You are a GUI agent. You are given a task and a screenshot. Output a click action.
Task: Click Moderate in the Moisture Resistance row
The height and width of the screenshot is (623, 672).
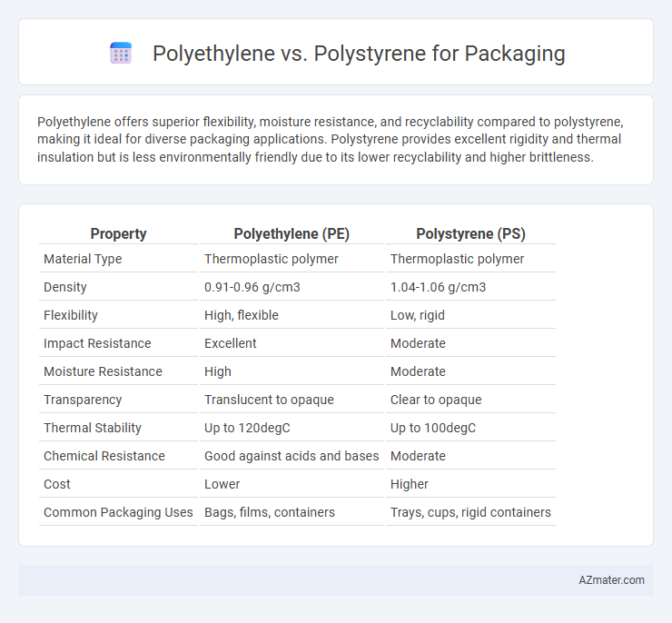pyautogui.click(x=418, y=371)
